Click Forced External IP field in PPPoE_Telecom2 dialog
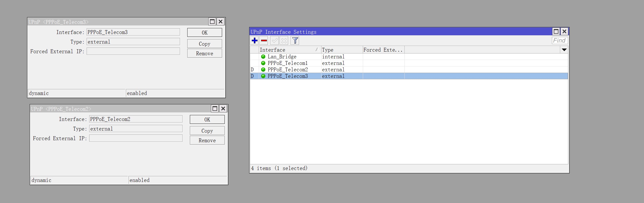The width and height of the screenshot is (644, 203). click(x=136, y=138)
